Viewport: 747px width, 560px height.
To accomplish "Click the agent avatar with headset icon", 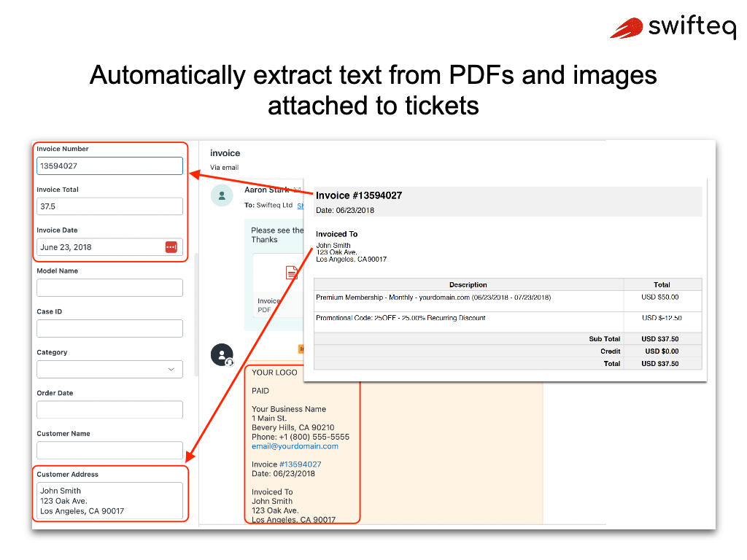I will [222, 355].
